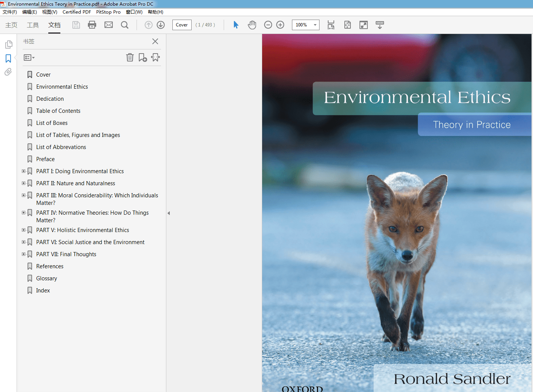This screenshot has height=392, width=533.
Task: Enter full screen reading mode
Action: click(363, 25)
